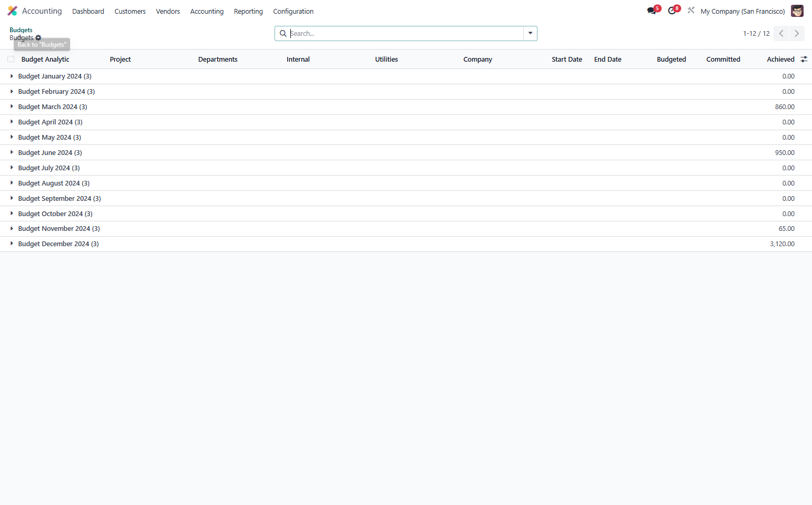The height and width of the screenshot is (505, 812).
Task: Sort by Start Date column header
Action: 567,60
